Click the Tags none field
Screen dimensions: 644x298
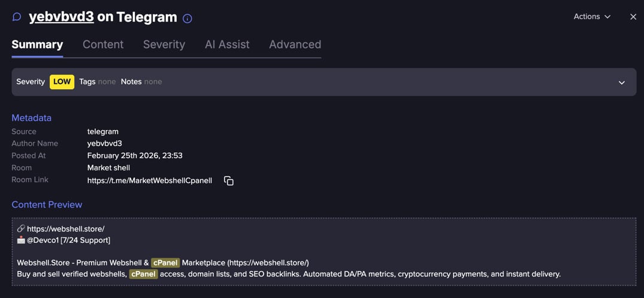point(97,82)
